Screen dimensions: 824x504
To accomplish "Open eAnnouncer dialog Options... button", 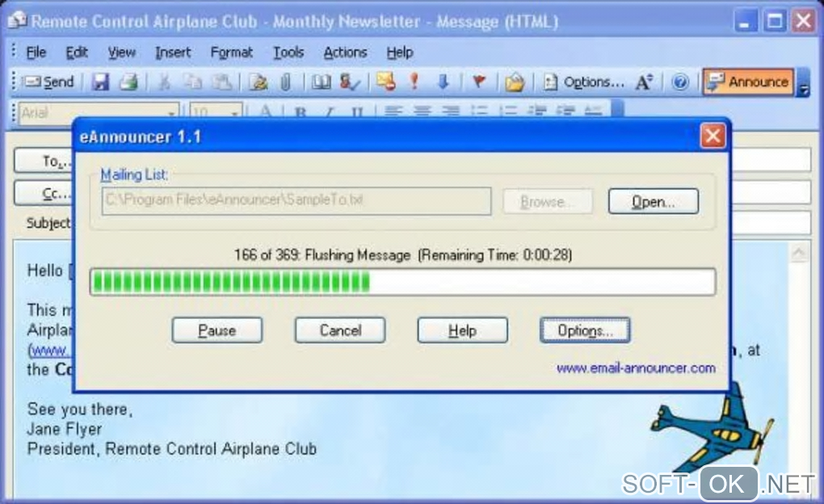I will tap(585, 330).
